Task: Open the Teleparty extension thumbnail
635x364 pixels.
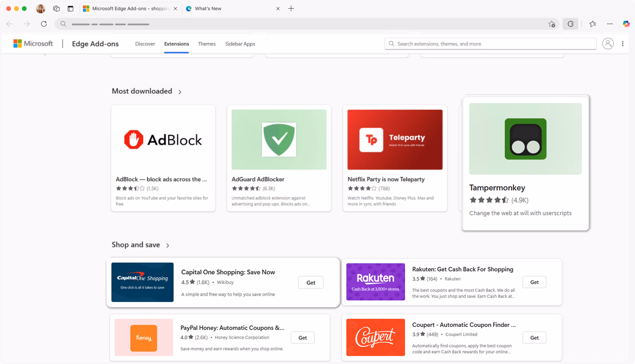Action: [x=395, y=140]
